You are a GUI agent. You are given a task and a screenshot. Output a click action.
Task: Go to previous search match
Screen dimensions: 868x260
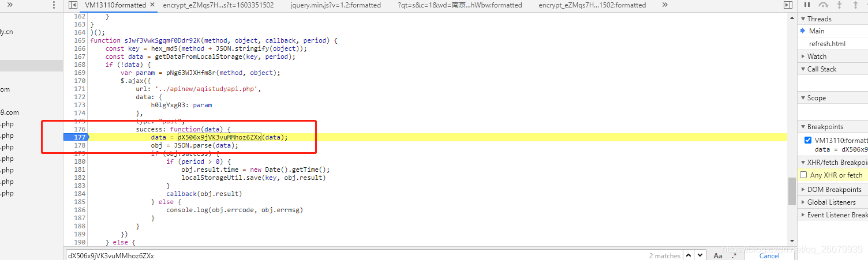point(690,255)
